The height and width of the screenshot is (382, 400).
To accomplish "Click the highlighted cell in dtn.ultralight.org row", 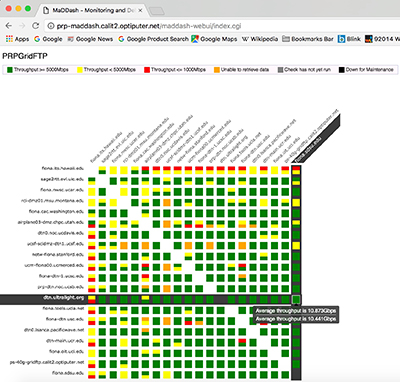I will [296, 299].
